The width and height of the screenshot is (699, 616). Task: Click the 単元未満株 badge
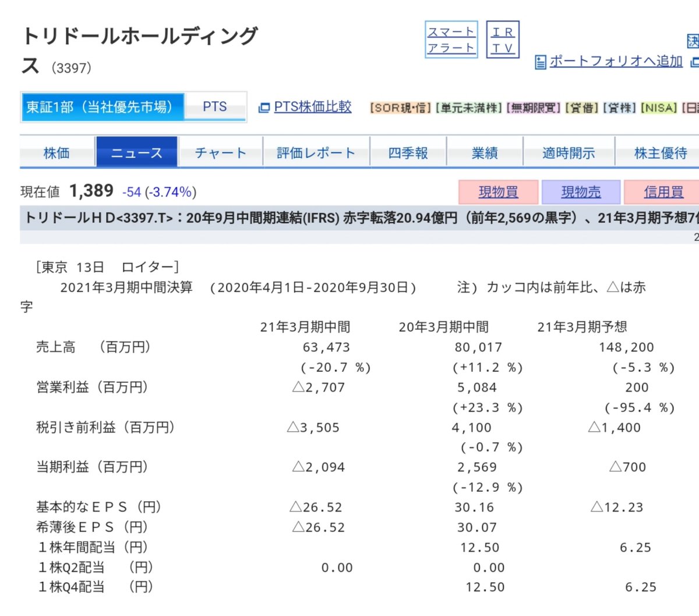coord(468,108)
